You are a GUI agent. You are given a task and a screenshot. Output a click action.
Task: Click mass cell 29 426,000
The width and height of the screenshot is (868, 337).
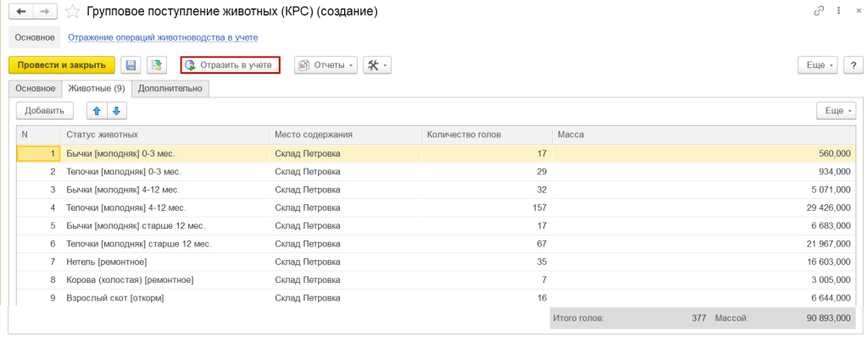(704, 208)
